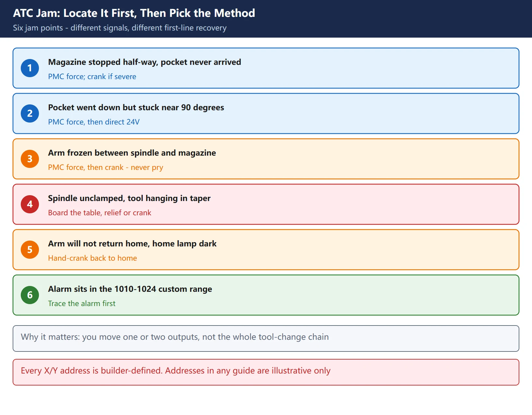Select 'PMC force; crank if severe' text

coord(92,77)
